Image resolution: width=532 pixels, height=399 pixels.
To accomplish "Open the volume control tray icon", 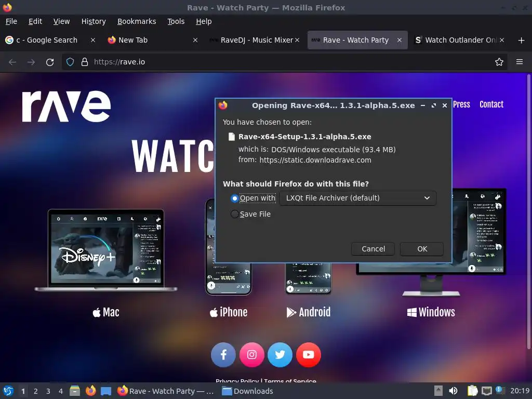I will [453, 391].
